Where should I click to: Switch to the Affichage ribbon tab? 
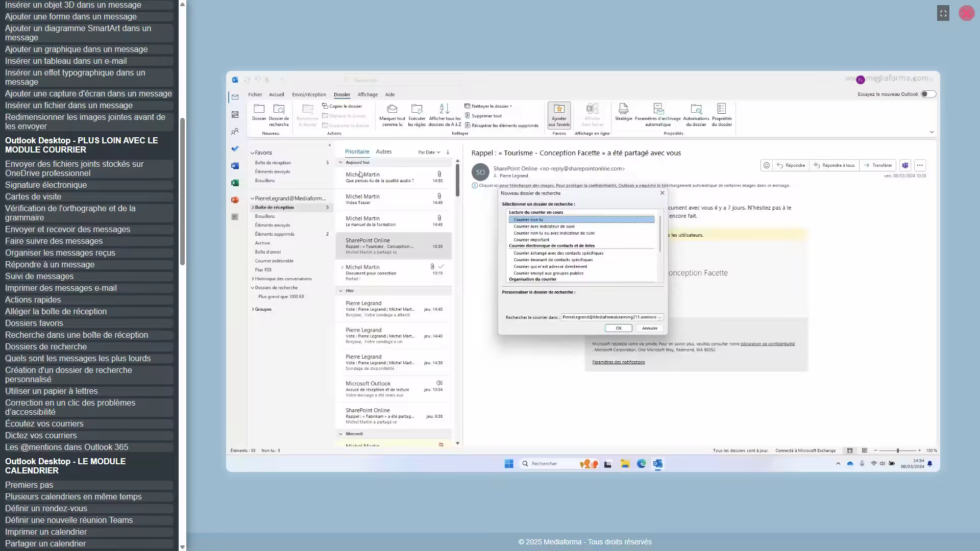coord(367,94)
